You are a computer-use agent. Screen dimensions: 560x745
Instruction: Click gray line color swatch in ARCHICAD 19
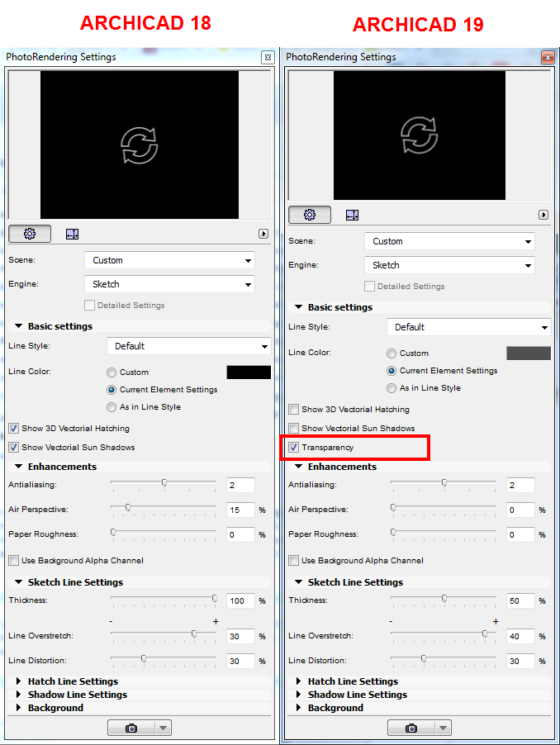(529, 354)
